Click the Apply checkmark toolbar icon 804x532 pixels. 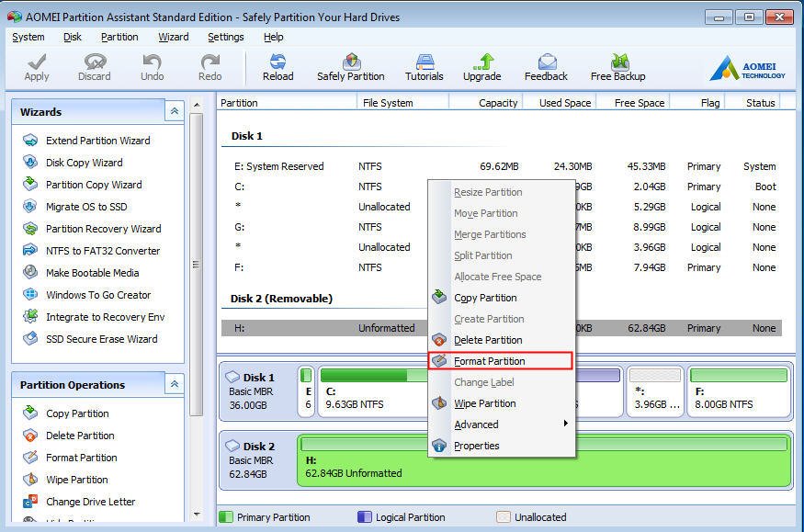[37, 67]
